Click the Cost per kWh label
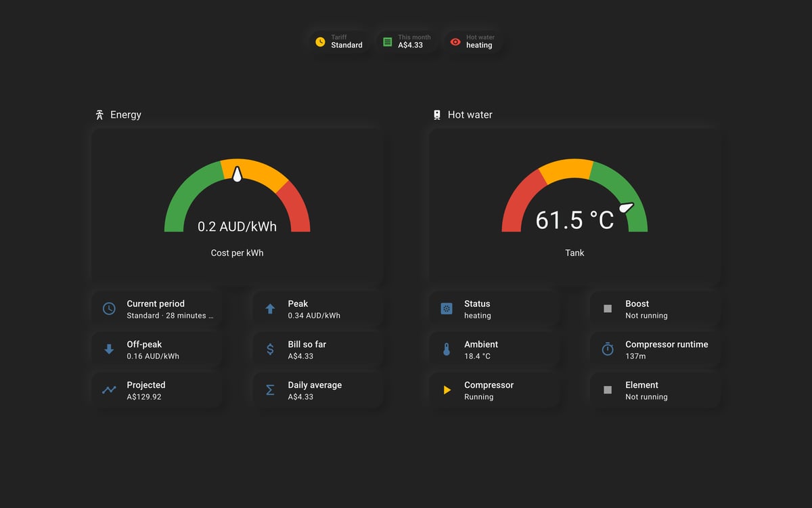812x508 pixels. (x=237, y=253)
